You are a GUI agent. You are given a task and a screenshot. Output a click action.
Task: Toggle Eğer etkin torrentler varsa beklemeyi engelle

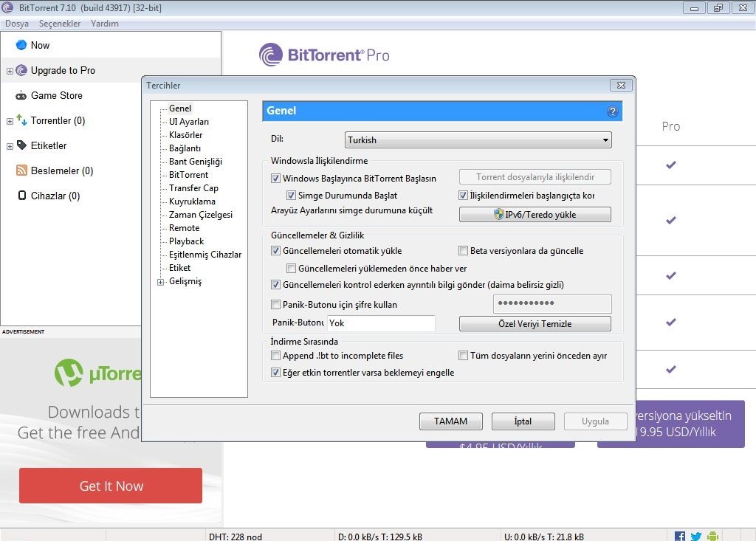275,372
